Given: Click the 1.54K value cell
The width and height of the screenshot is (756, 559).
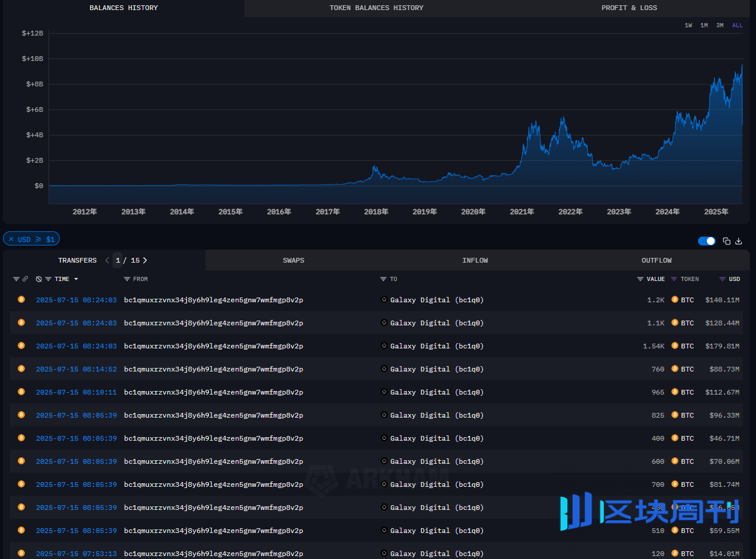Looking at the screenshot, I should [654, 346].
